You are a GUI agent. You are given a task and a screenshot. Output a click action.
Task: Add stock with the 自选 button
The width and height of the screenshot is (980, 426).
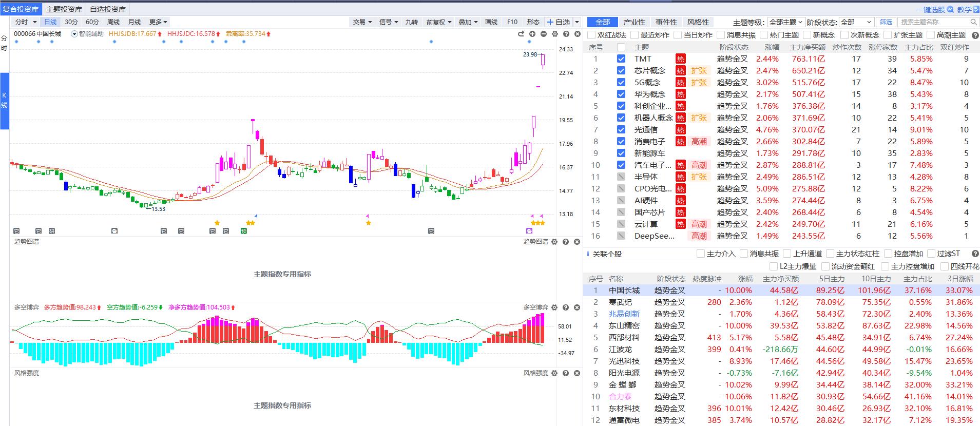point(559,22)
